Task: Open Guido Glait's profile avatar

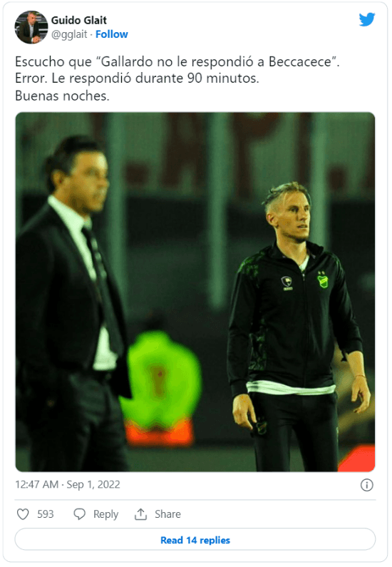Action: tap(31, 27)
